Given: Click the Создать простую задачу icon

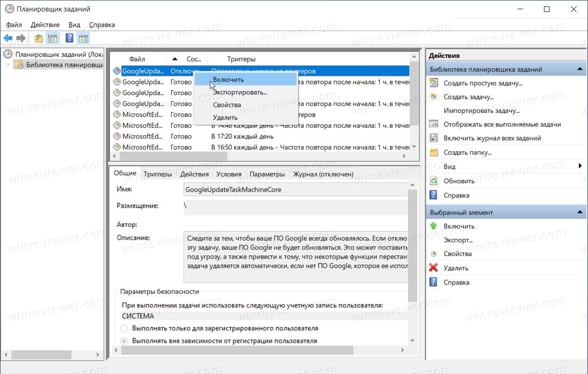Looking at the screenshot, I should click(434, 83).
